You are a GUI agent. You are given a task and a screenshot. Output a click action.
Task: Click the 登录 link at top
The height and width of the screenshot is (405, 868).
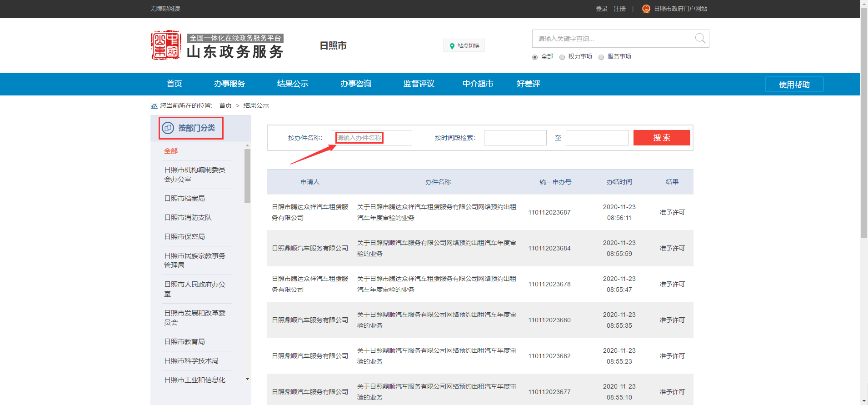[601, 9]
